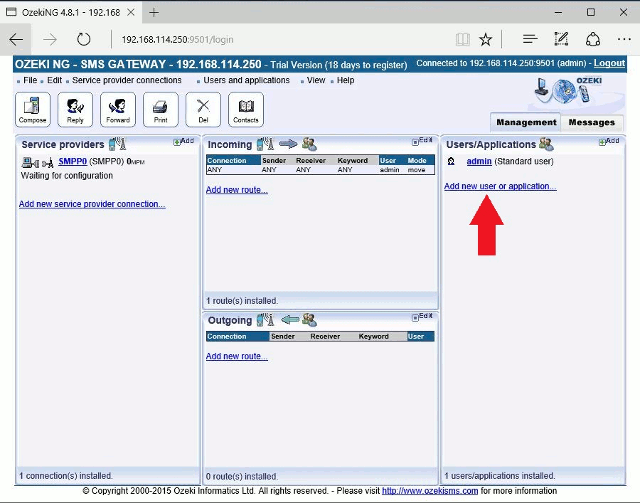This screenshot has height=503, width=640.
Task: Click Add new route under Incoming
Action: [237, 190]
